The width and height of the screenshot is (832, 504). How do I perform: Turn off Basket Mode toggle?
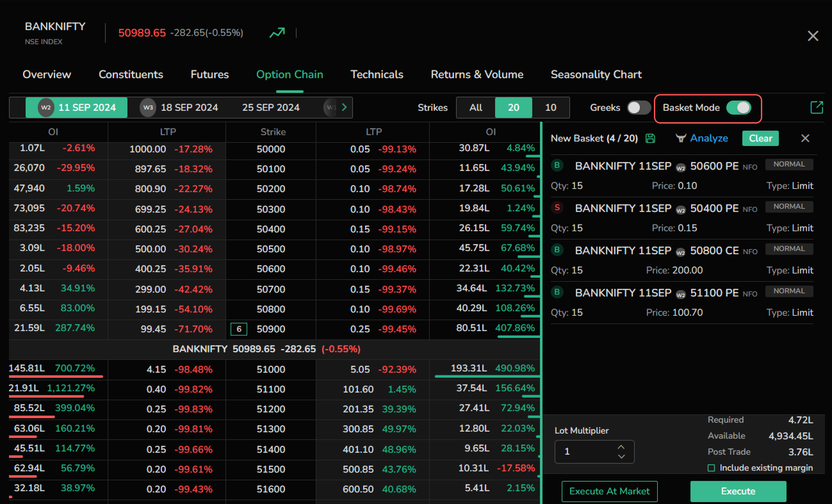click(739, 108)
